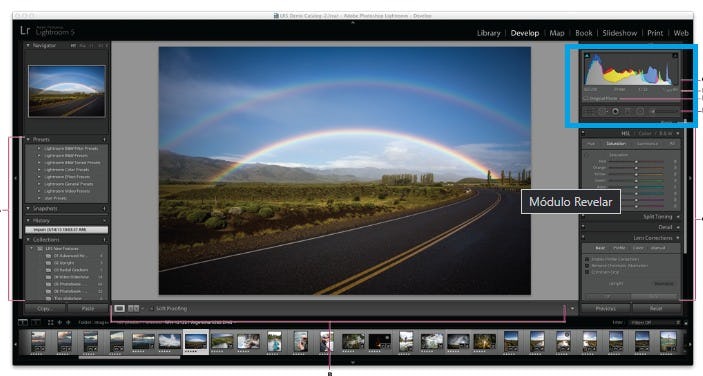Open the Library module

488,33
